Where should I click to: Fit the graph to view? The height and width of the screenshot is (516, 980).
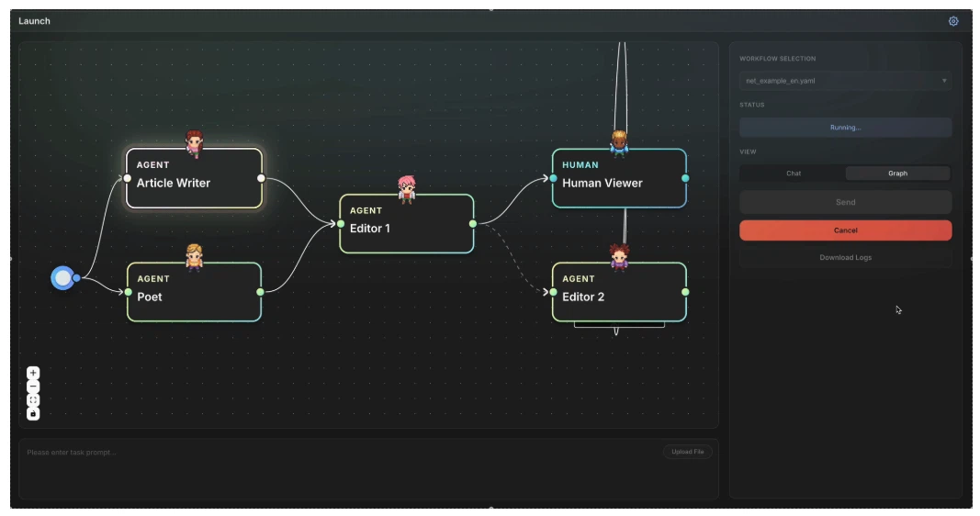(33, 400)
